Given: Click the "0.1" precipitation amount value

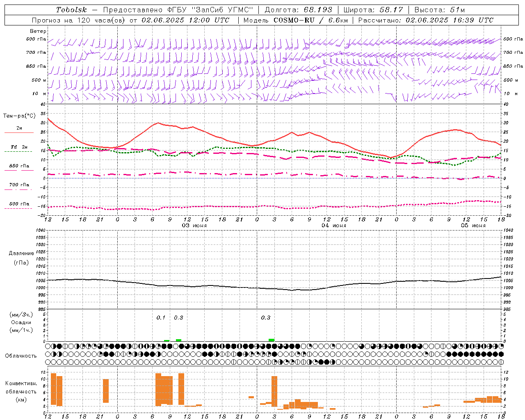Looking at the screenshot, I should tap(161, 317).
